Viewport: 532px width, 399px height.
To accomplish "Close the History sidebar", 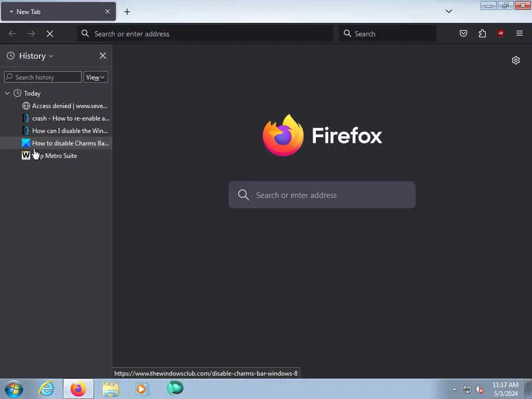I will click(103, 56).
